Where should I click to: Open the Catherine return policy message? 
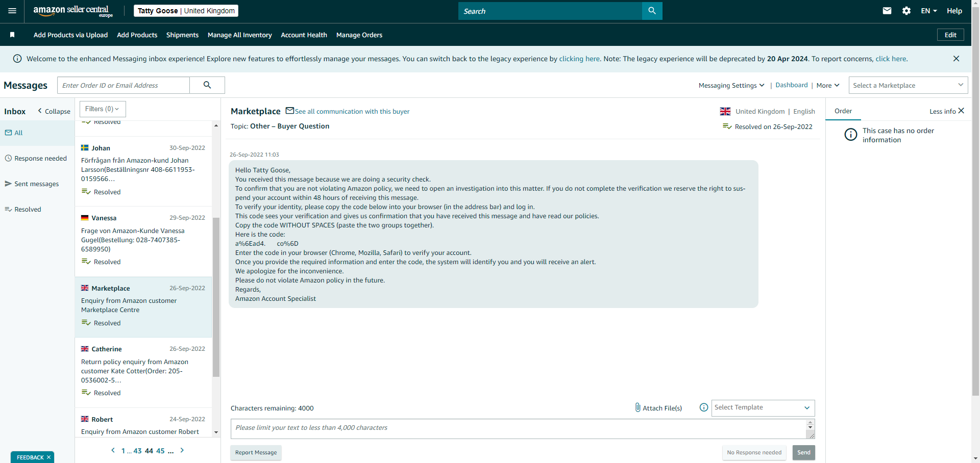click(143, 372)
